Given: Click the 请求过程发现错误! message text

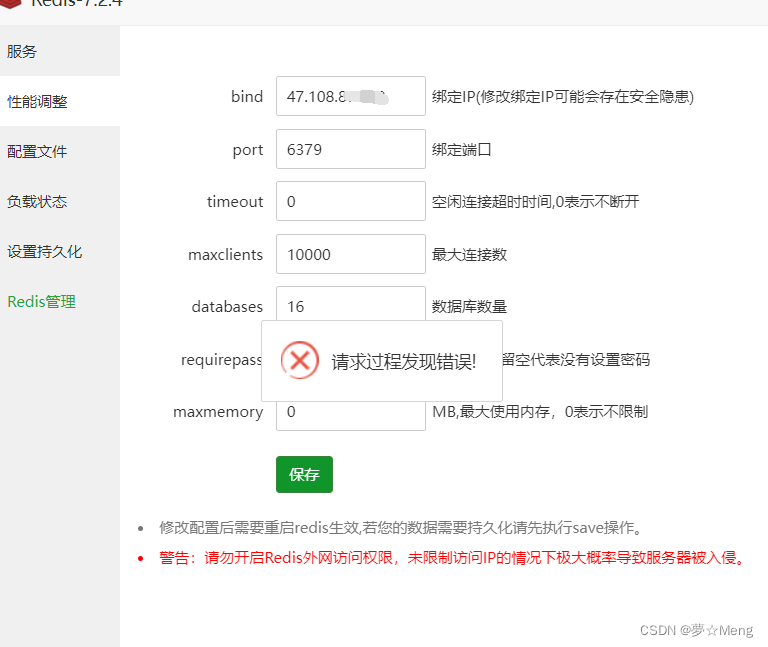Looking at the screenshot, I should (x=404, y=362).
